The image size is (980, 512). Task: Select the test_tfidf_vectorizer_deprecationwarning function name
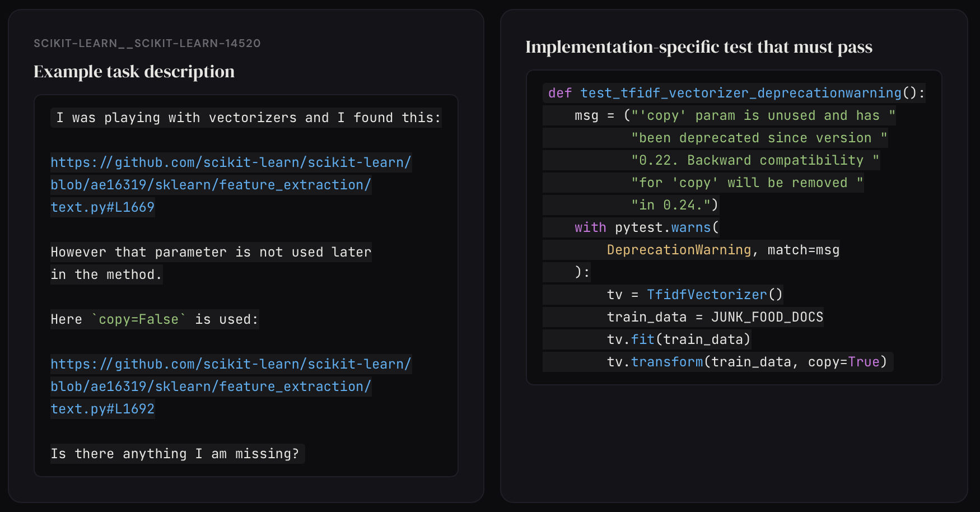pos(741,93)
